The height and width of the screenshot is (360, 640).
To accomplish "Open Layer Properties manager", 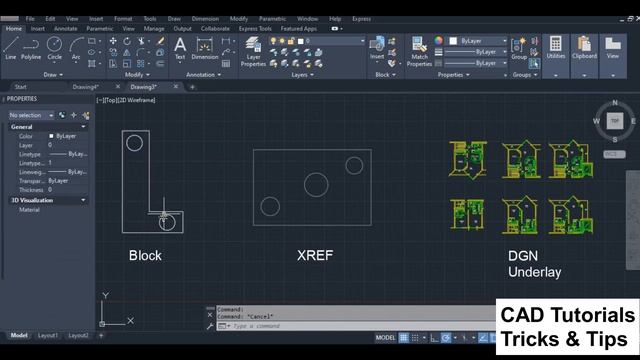I will [x=253, y=51].
